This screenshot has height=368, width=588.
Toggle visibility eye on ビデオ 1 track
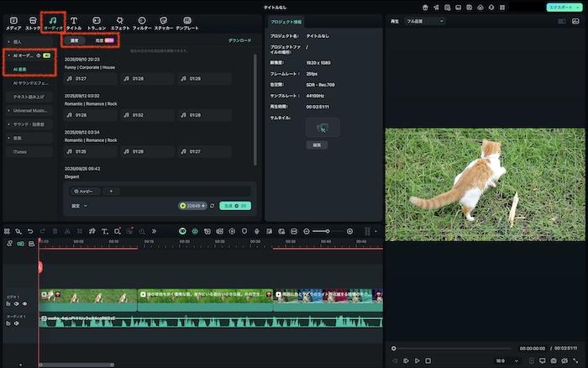pos(24,303)
